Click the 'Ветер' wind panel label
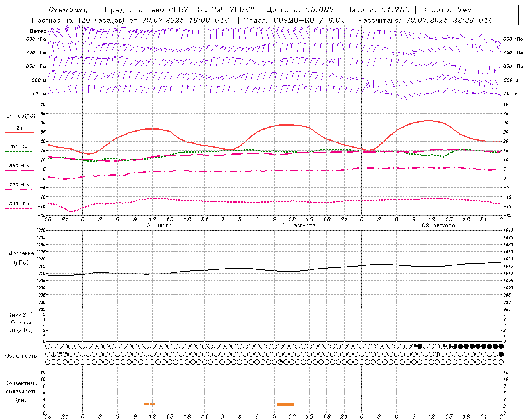This screenshot has height=420, width=525. 38,31
